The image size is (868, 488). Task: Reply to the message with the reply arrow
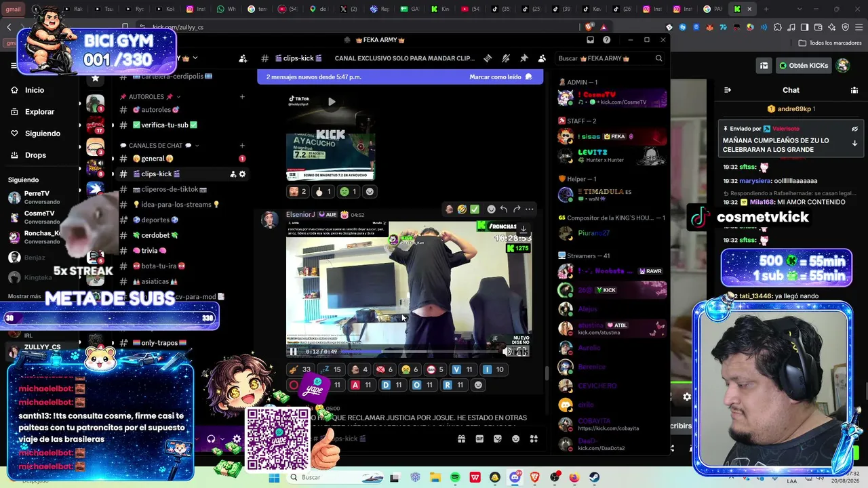point(504,209)
